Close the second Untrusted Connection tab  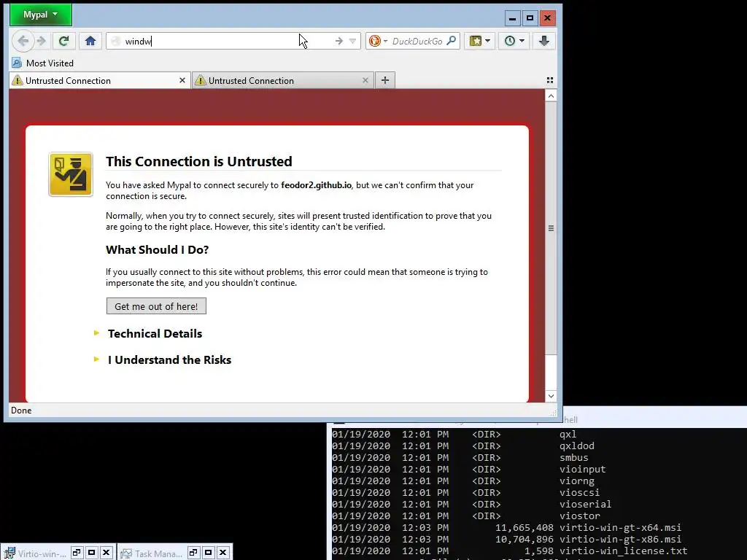coord(365,80)
